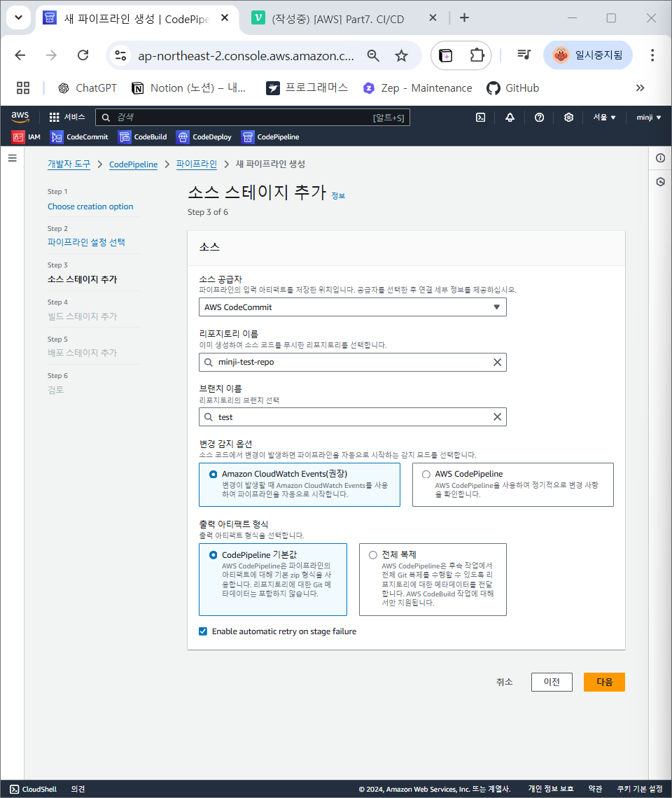The image size is (672, 798).
Task: Select CodePipeline 기본값 artifact format
Action: (x=273, y=580)
